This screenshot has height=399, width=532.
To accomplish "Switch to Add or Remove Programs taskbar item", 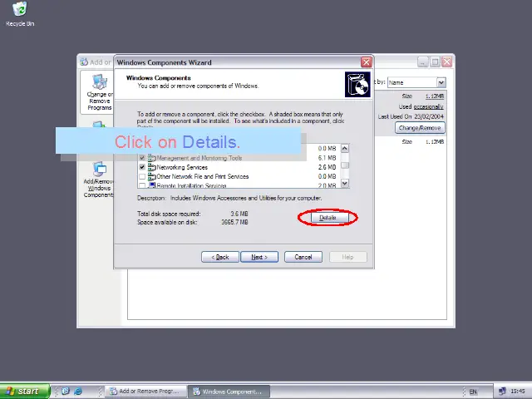I will pyautogui.click(x=146, y=392).
